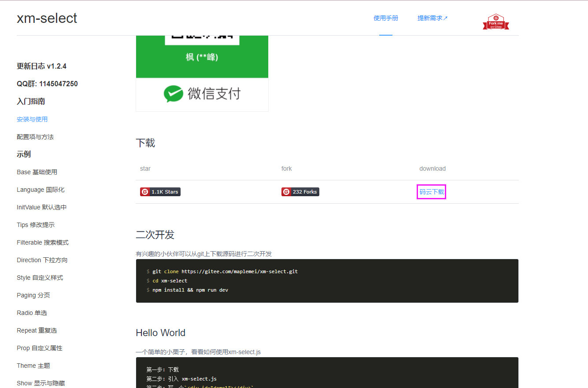Open the 使用手册 tab

(385, 18)
